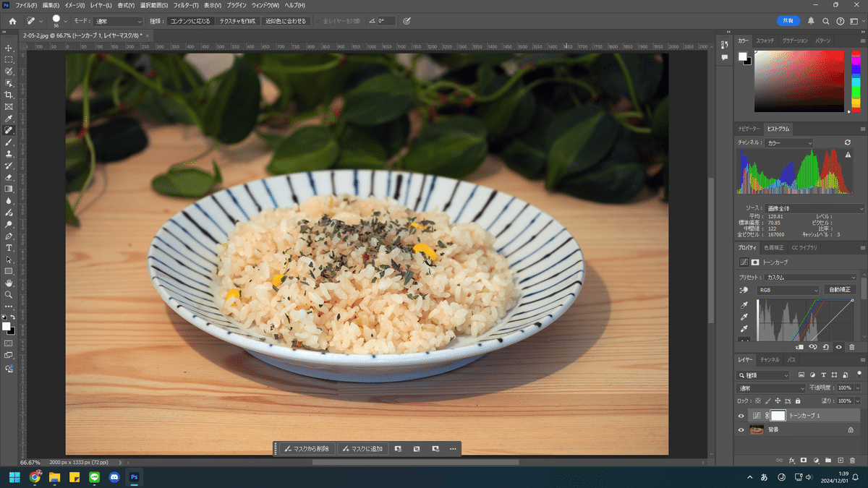This screenshot has width=868, height=488.
Task: Click the 自動補正 button
Action: [x=840, y=290]
